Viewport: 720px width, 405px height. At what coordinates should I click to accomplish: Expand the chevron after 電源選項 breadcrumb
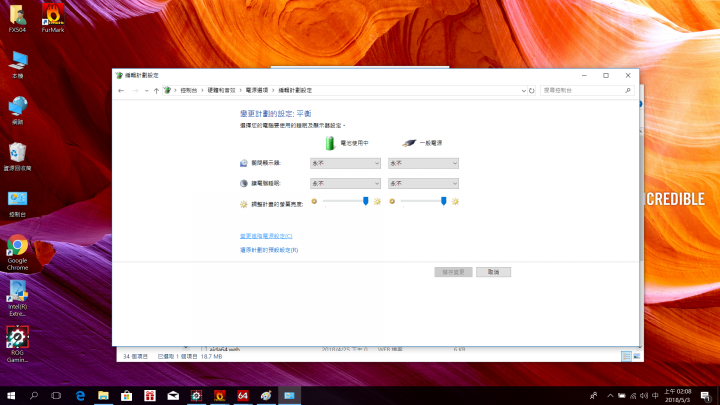tap(273, 90)
